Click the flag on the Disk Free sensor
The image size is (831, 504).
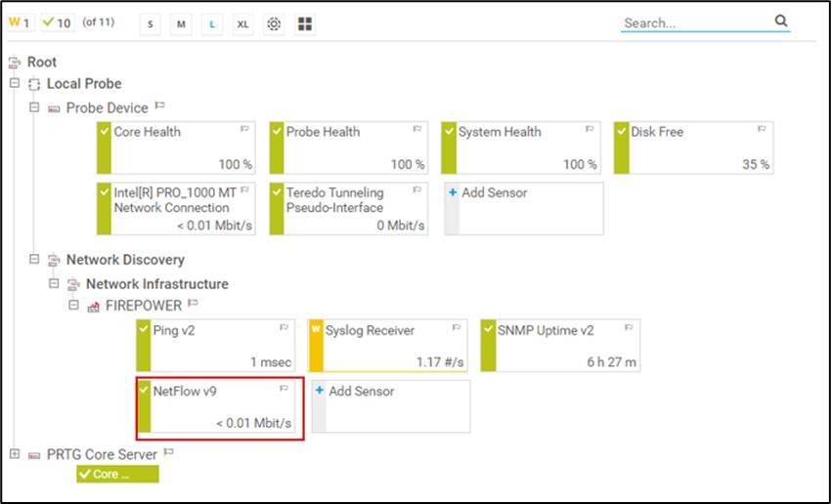[x=761, y=129]
